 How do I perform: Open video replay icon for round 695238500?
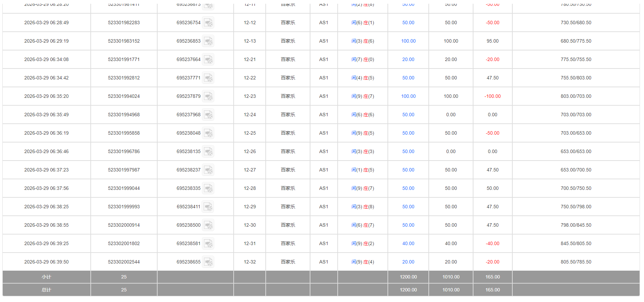click(x=208, y=225)
